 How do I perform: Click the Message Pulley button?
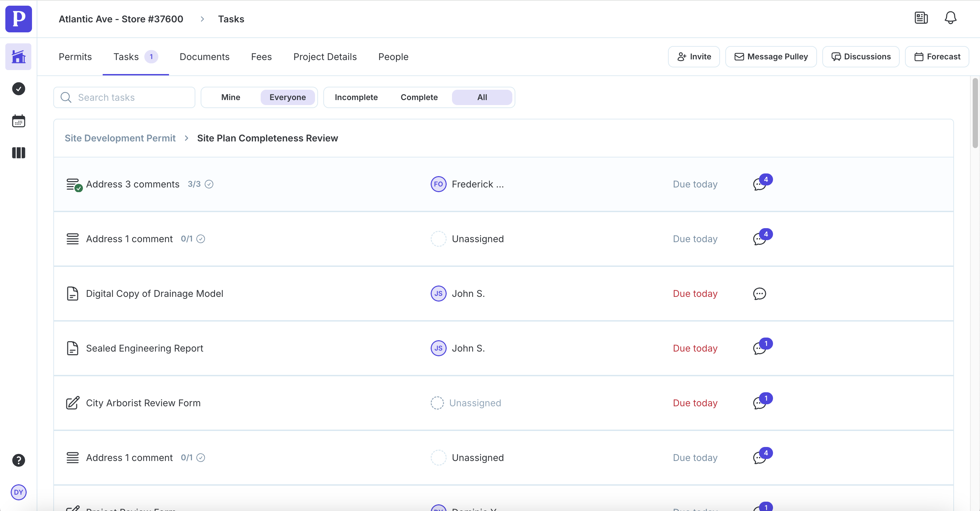[x=771, y=57]
